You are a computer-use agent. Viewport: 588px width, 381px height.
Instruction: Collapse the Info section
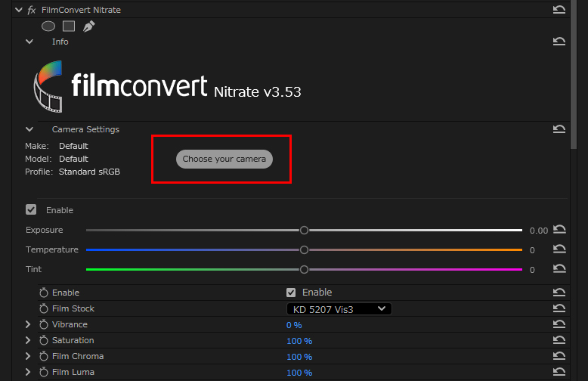pos(29,42)
